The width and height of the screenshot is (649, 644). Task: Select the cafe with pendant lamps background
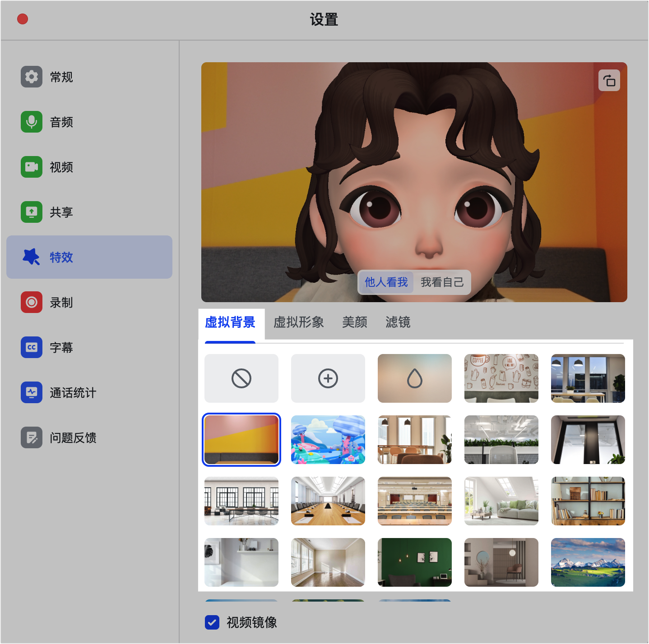415,440
